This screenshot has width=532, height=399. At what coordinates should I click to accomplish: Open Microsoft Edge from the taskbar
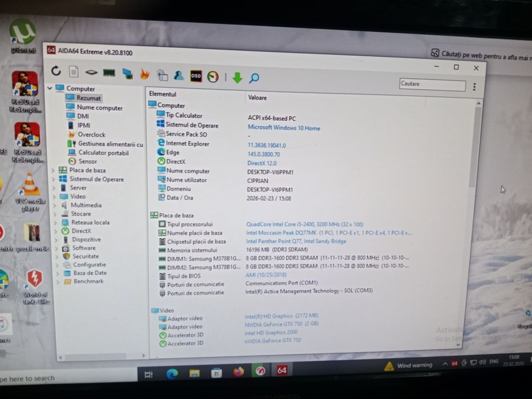tap(172, 374)
